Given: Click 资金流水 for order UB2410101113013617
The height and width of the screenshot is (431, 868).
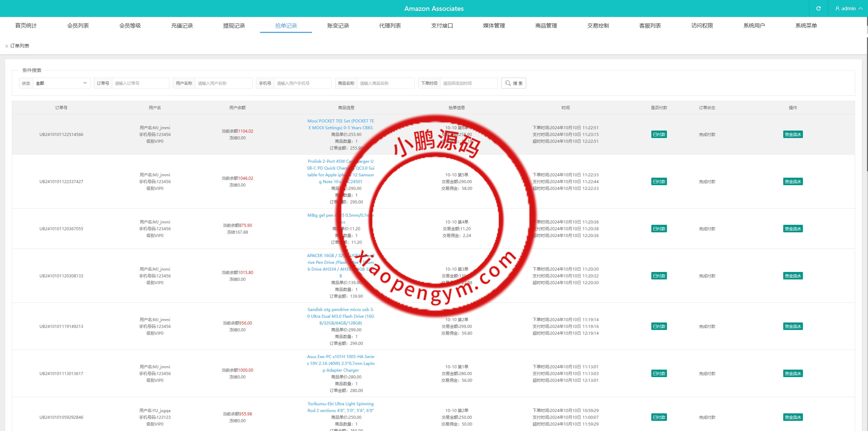Looking at the screenshot, I should point(793,374).
